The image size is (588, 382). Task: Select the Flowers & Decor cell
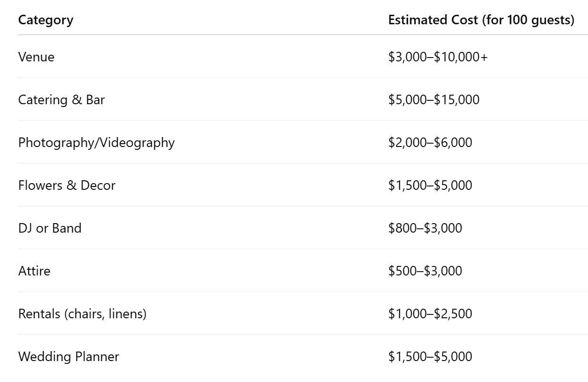click(67, 186)
